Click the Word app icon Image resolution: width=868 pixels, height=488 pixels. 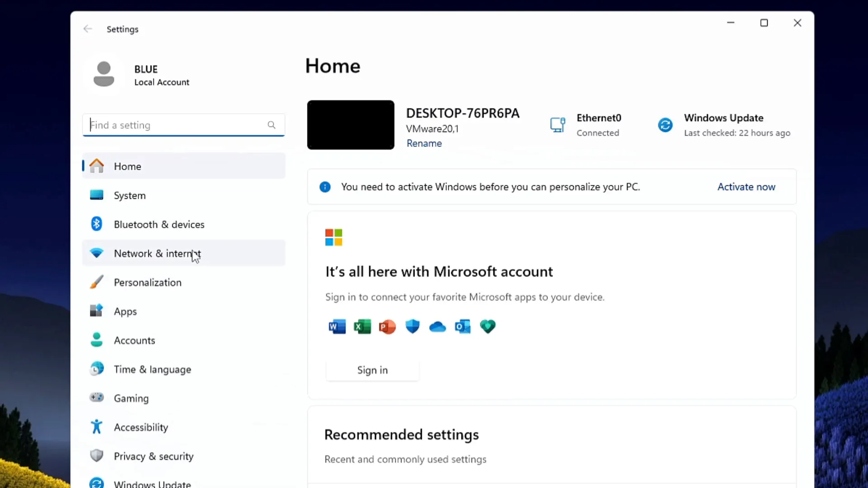click(x=337, y=326)
